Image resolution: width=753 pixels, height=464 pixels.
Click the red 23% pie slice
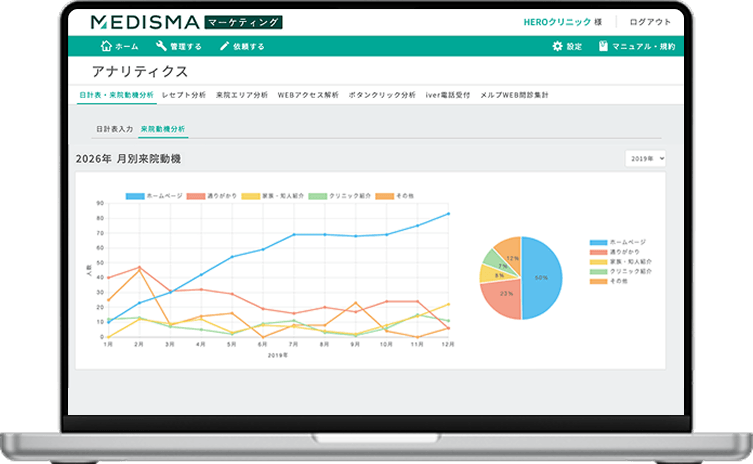[503, 298]
